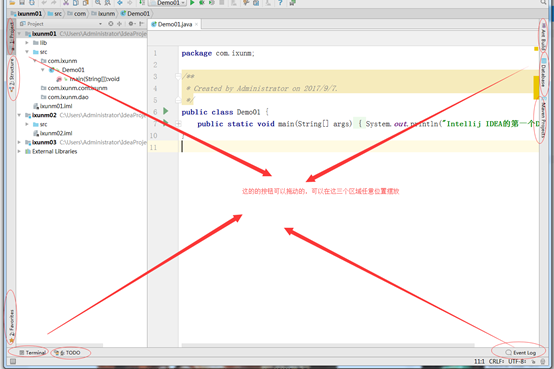Viewport: 554px width, 369px height.
Task: Click the tool window quick-access status icon
Action: coord(13,361)
